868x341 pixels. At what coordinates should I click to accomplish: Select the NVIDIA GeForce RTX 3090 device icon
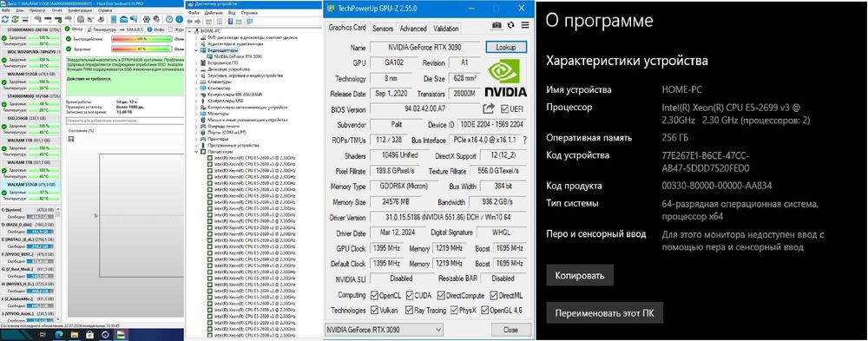click(210, 56)
